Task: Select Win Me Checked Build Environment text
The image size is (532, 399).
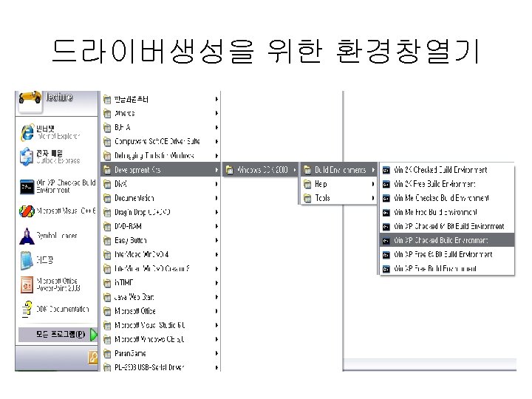Action: pyautogui.click(x=441, y=198)
